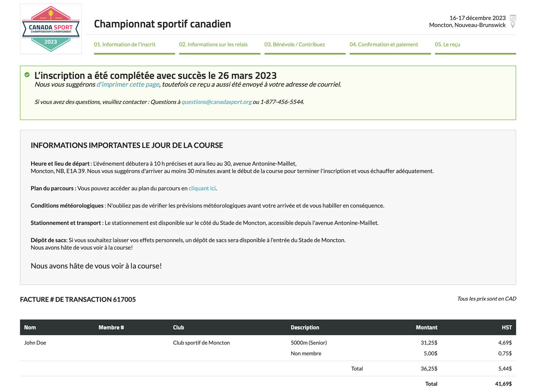
Task: Click the questions@canadasport.org email link
Action: click(217, 102)
